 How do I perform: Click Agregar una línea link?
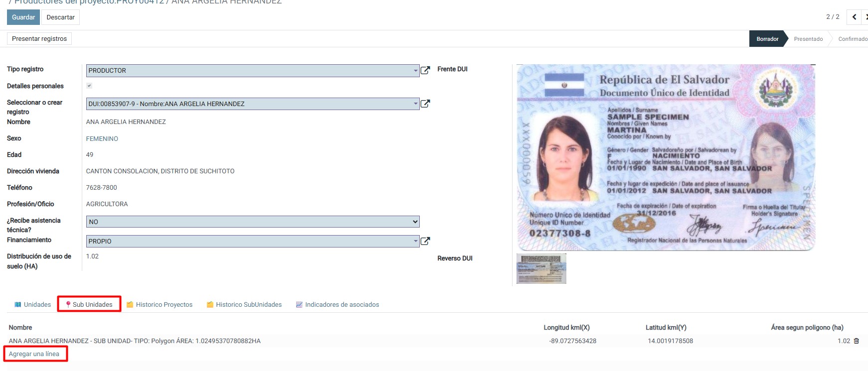pos(34,354)
